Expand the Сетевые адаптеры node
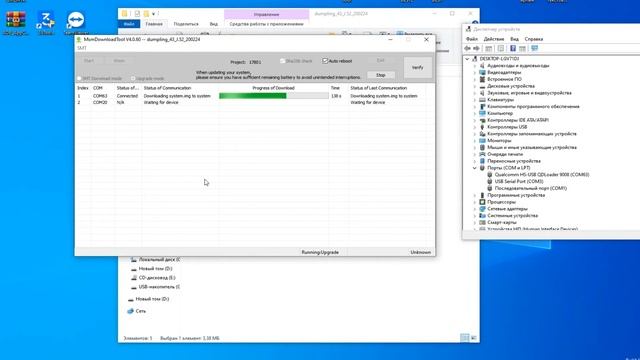The width and height of the screenshot is (640, 360). [475, 209]
